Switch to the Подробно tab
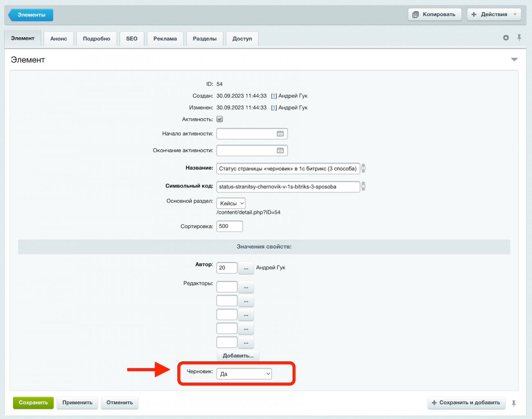The height and width of the screenshot is (419, 532). 97,38
